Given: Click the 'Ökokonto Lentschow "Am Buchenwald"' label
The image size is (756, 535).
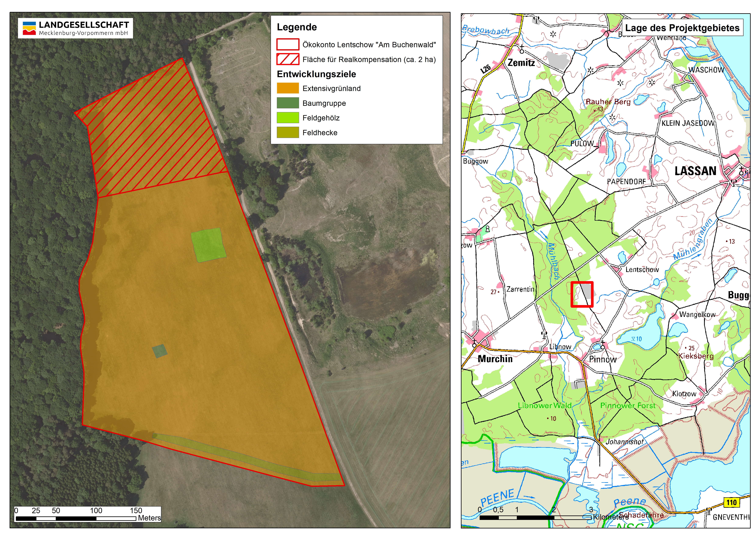Looking at the screenshot, I should [369, 45].
